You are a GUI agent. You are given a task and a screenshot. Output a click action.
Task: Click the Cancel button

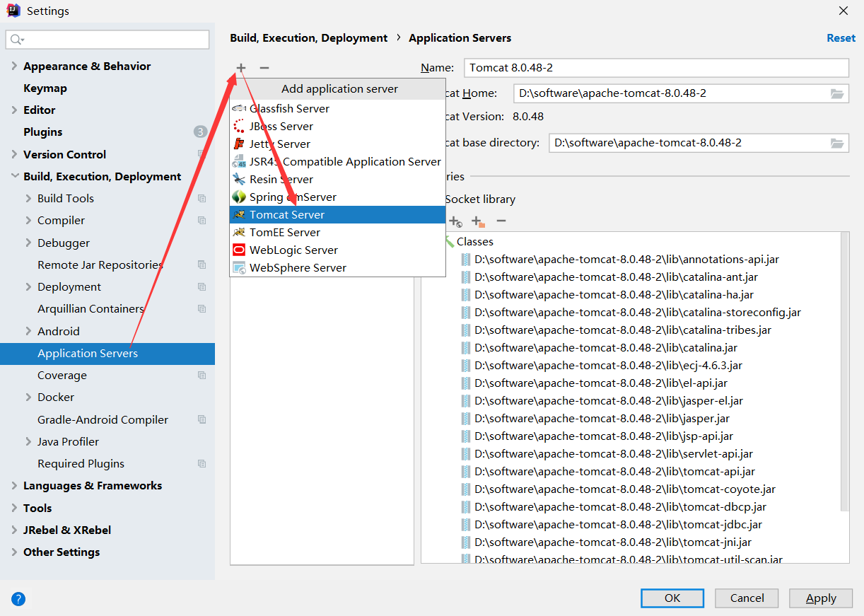click(747, 598)
